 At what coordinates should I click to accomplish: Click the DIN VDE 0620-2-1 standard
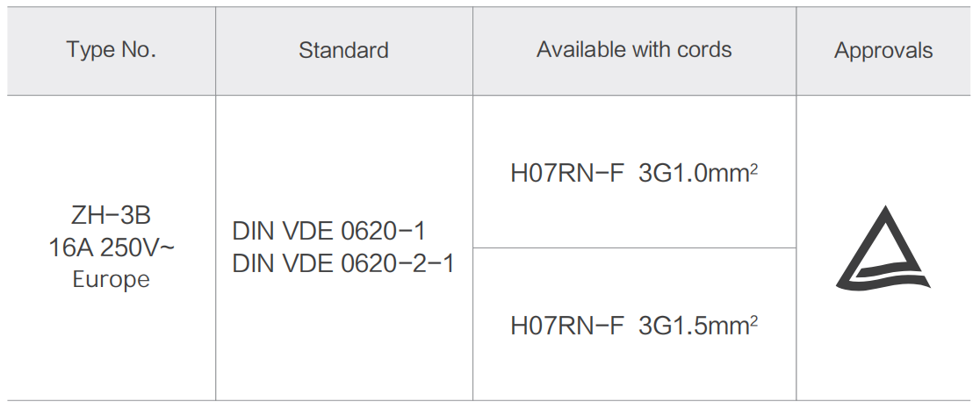[343, 263]
